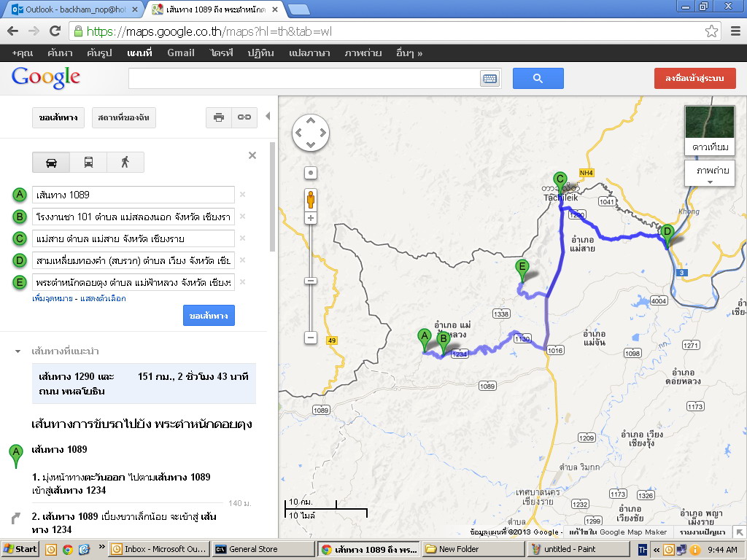Viewport: 747px width, 560px height.
Task: Open Inbox - Microsoft Outlook taskbar item
Action: coord(160,549)
